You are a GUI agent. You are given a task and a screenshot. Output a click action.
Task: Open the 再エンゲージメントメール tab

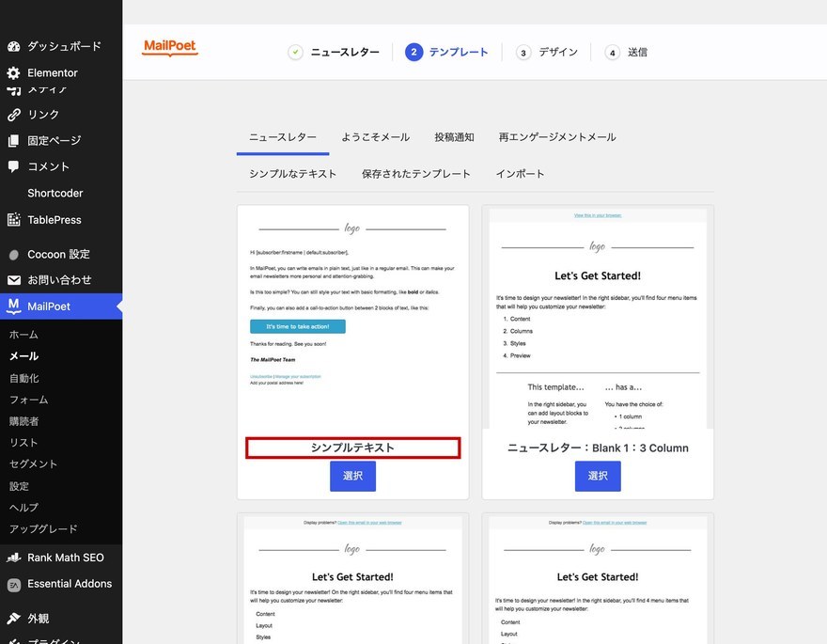(557, 137)
